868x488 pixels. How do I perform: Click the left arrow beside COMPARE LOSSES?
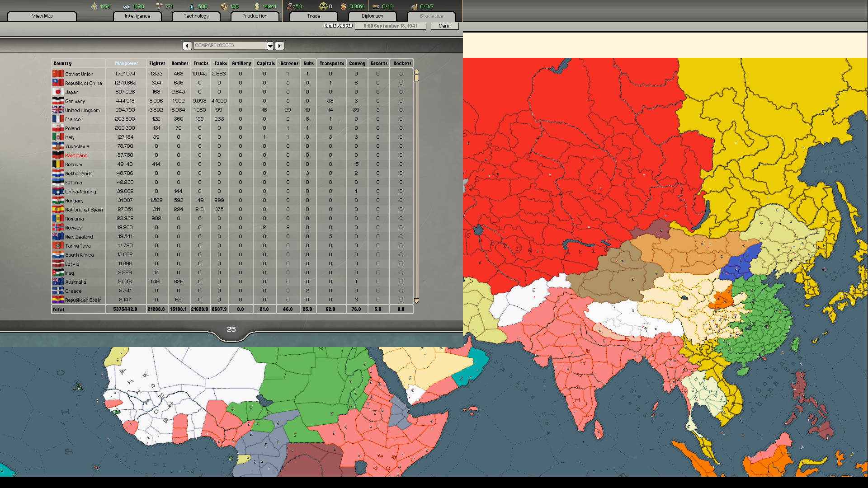(187, 46)
